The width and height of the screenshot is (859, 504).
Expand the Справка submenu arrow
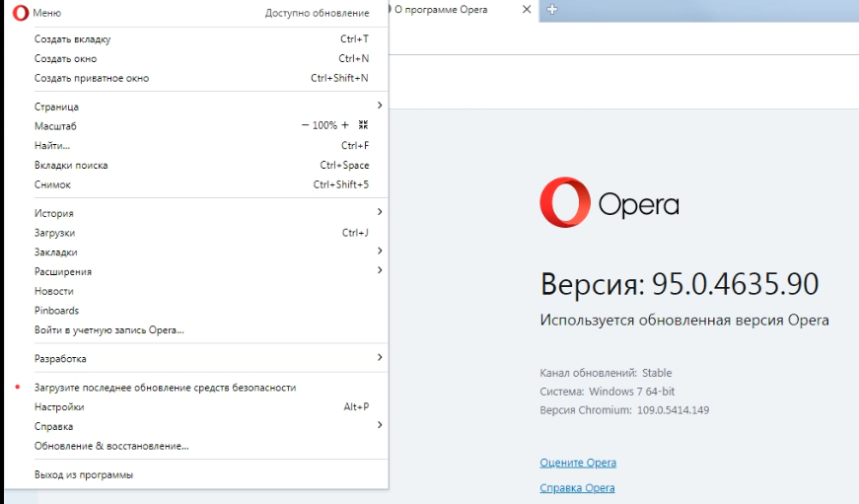click(380, 425)
